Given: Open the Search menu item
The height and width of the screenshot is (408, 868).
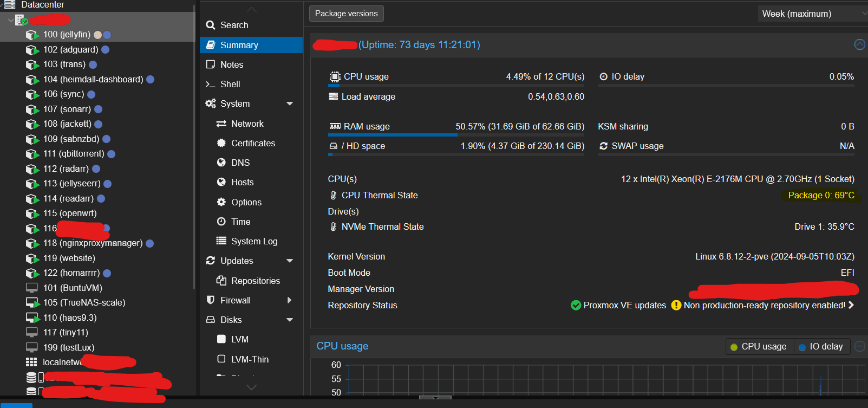Looking at the screenshot, I should pos(251,25).
